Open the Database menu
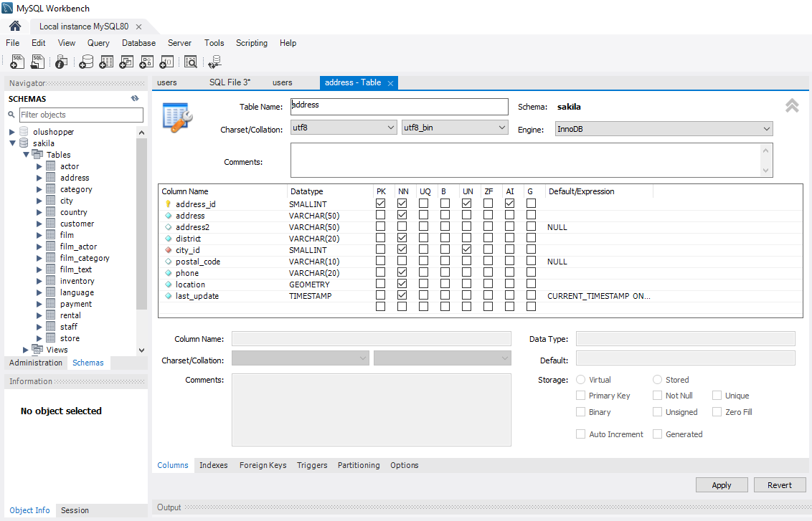Viewport: 812px width, 521px height. (x=138, y=43)
